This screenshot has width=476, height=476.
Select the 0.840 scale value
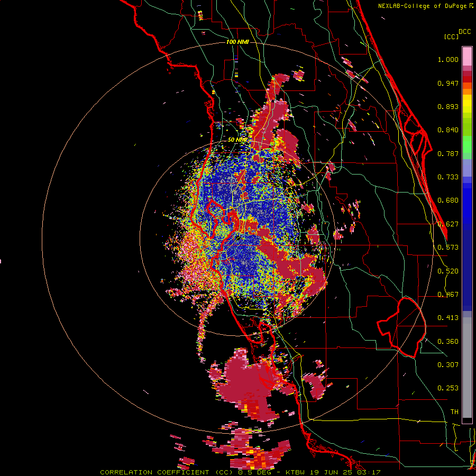click(448, 130)
